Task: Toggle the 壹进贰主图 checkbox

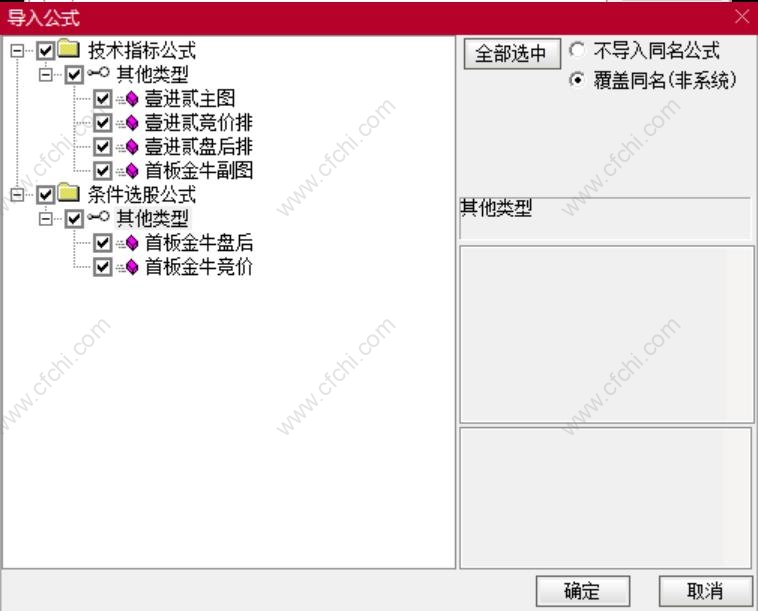Action: pyautogui.click(x=102, y=99)
